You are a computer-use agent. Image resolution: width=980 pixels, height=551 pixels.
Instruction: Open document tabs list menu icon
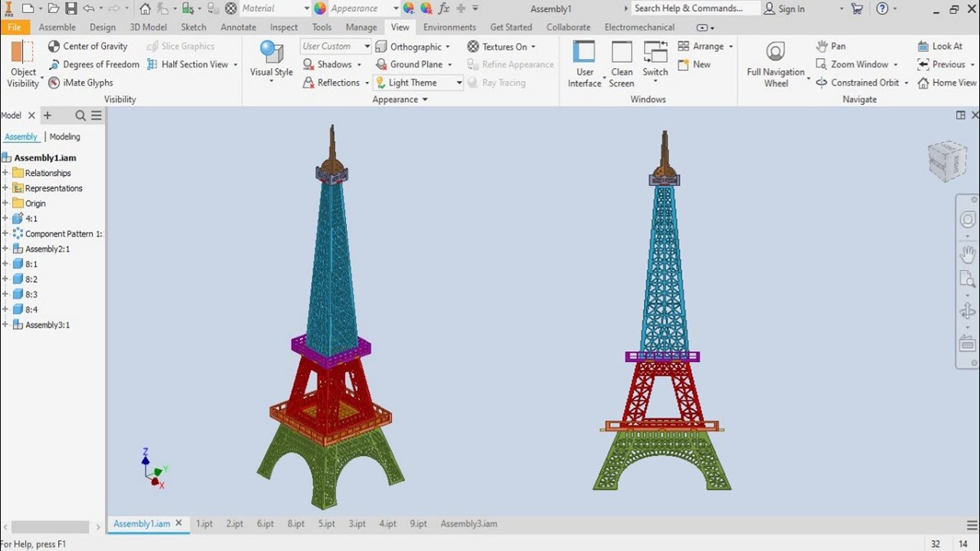pos(972,525)
